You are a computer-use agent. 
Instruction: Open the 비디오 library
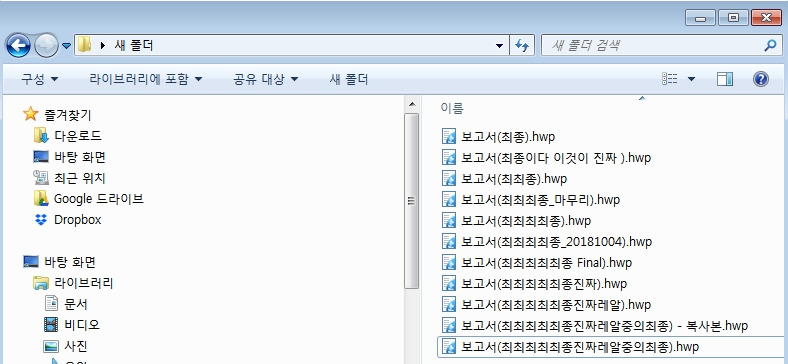click(x=81, y=325)
